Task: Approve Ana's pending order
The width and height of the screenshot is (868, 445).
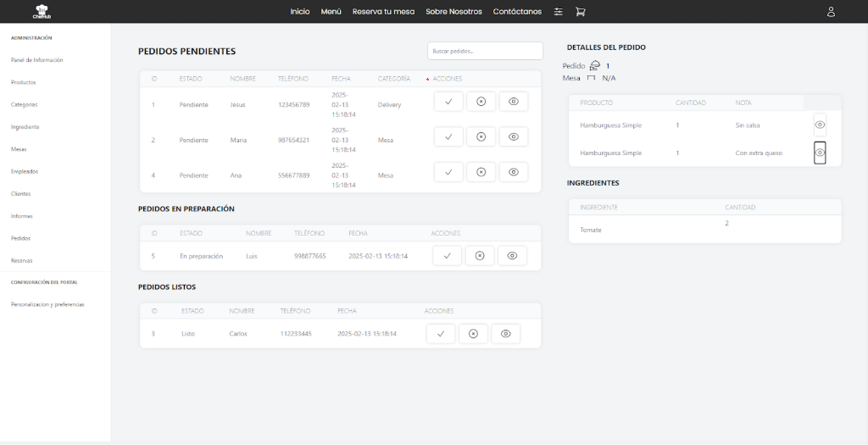Action: pos(448,172)
